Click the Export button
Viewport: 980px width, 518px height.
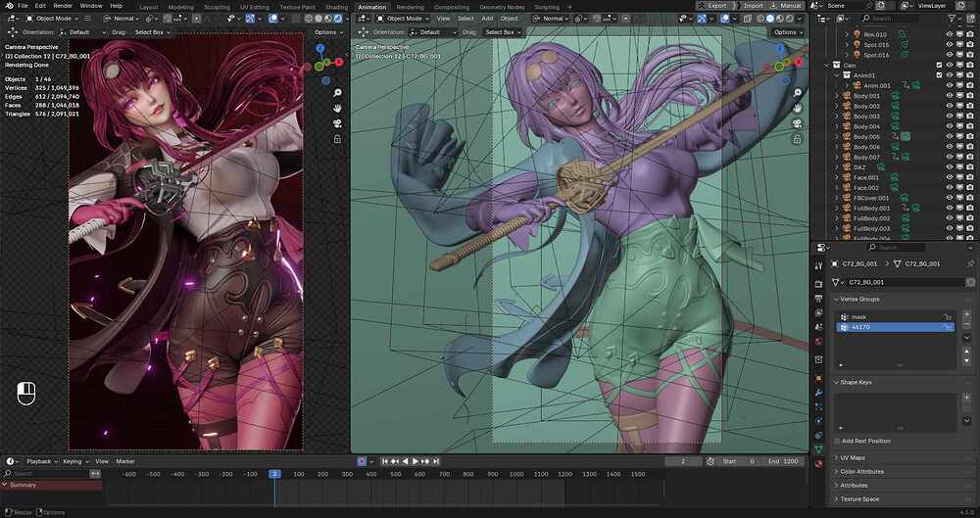point(713,6)
